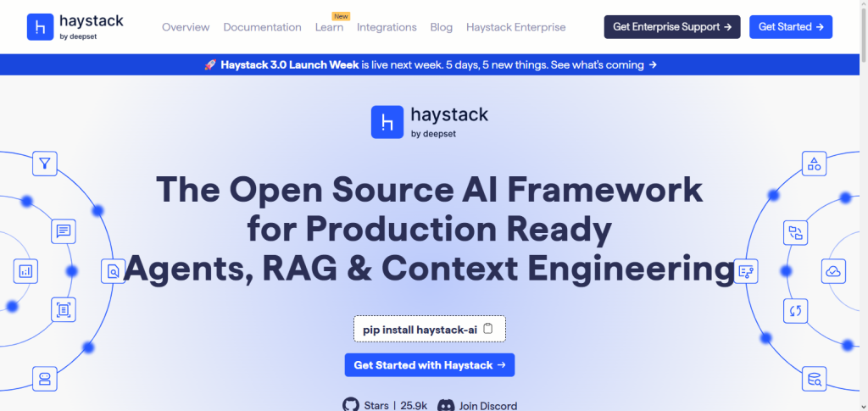This screenshot has width=868, height=411.
Task: Click the refresh sync icon on right orbit
Action: [x=795, y=310]
